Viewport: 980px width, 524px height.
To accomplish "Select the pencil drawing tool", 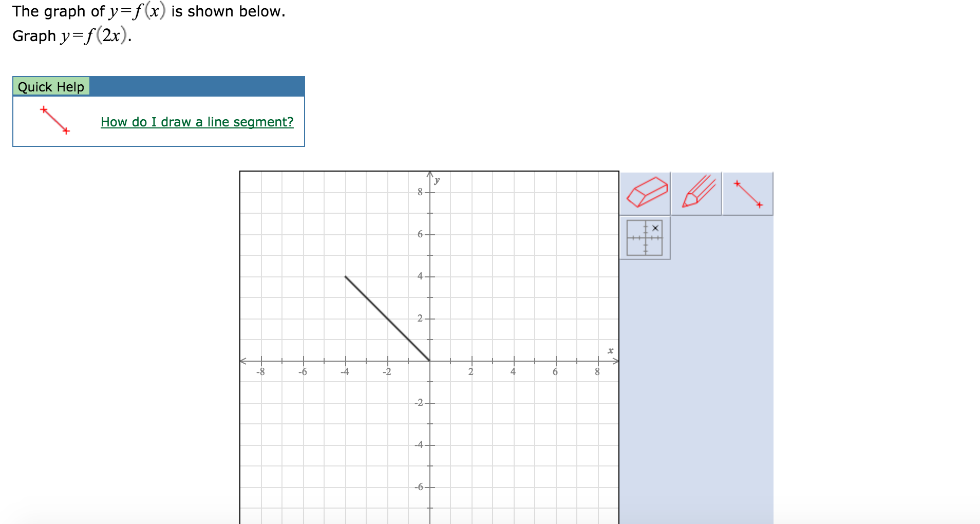I will click(697, 193).
